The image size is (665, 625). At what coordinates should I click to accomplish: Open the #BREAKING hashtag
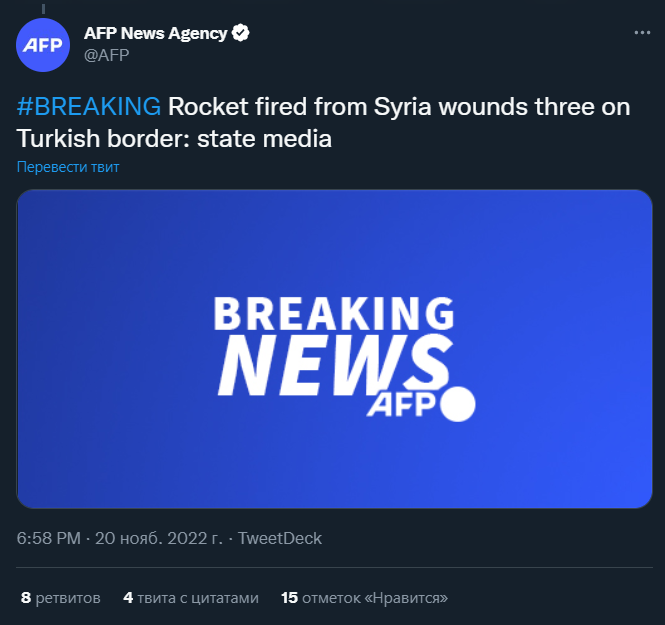(89, 107)
